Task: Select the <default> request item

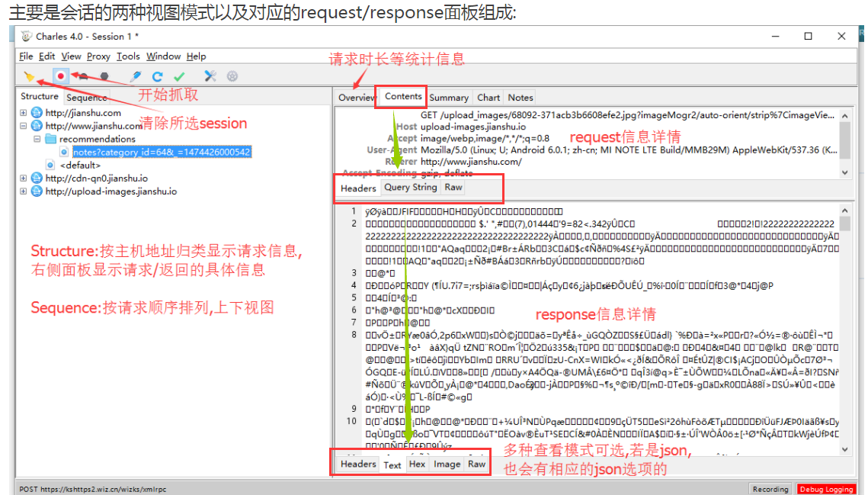Action: click(x=80, y=166)
